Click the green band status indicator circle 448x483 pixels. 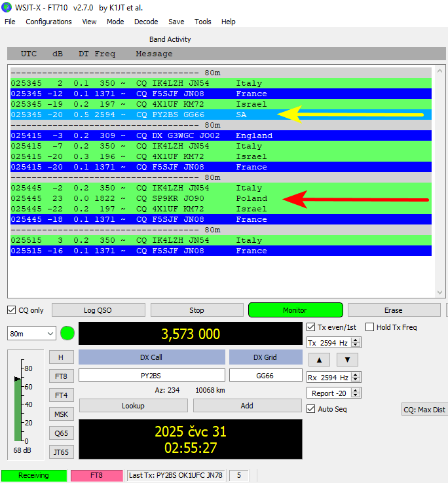[x=67, y=334]
